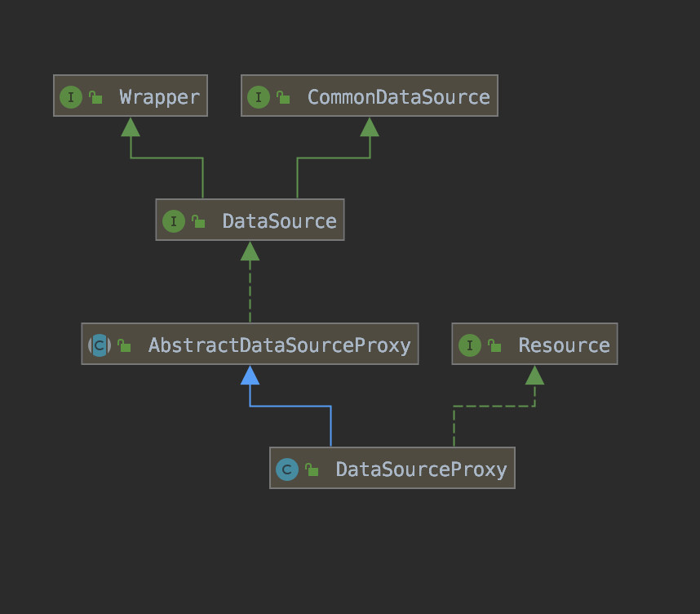Select the Wrapper node label
The height and width of the screenshot is (614, 700).
(x=159, y=97)
